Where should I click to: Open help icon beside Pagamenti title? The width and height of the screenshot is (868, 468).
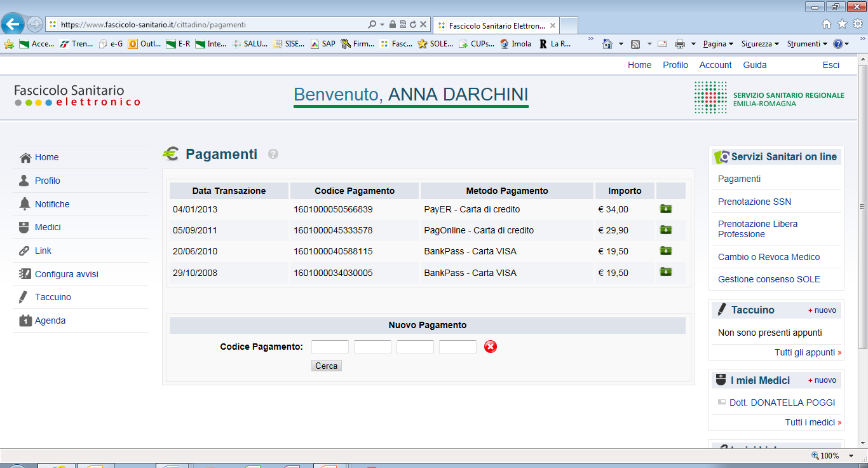click(273, 154)
